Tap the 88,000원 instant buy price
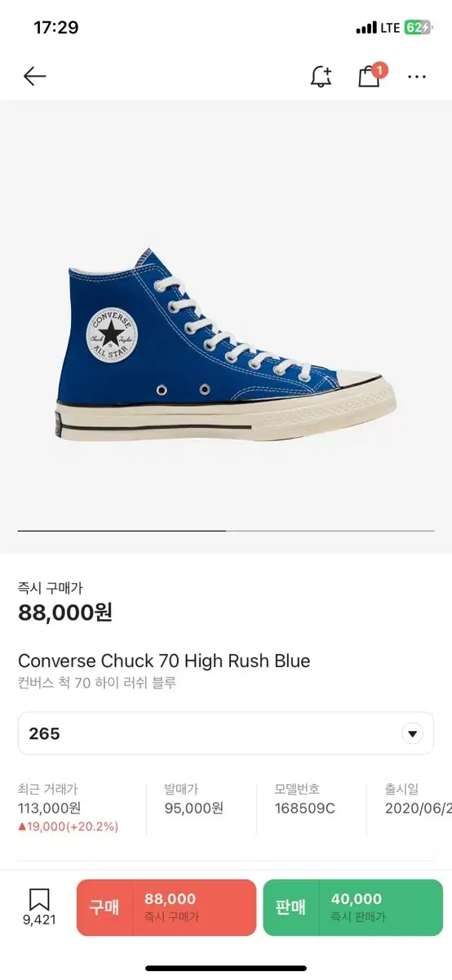The width and height of the screenshot is (452, 980). 65,612
